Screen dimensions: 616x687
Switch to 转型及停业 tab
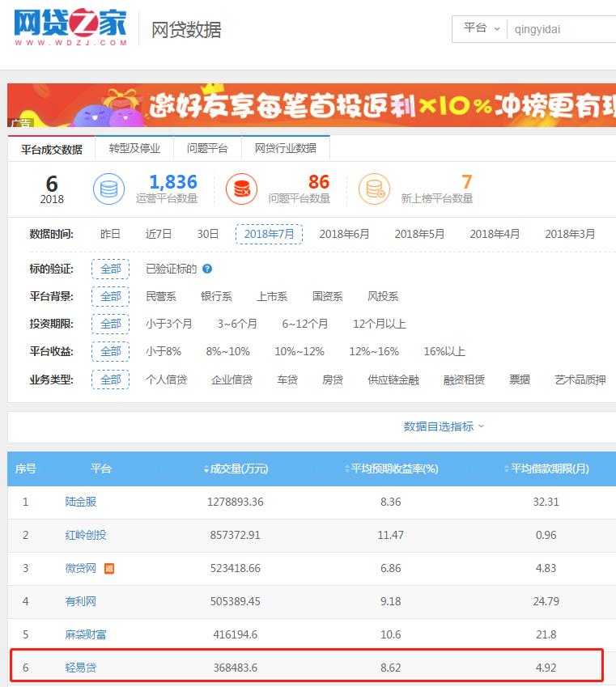click(x=134, y=148)
